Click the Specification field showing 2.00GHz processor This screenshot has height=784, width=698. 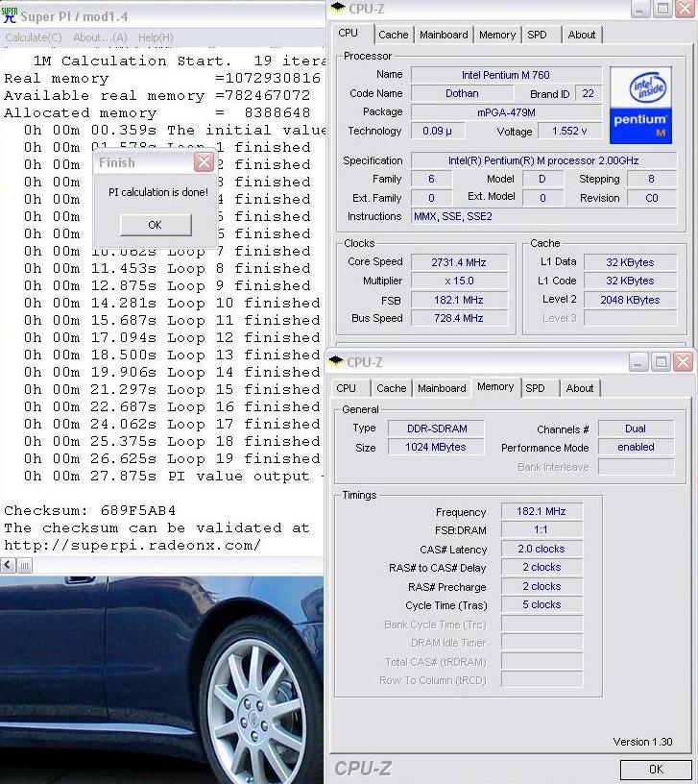[x=543, y=160]
